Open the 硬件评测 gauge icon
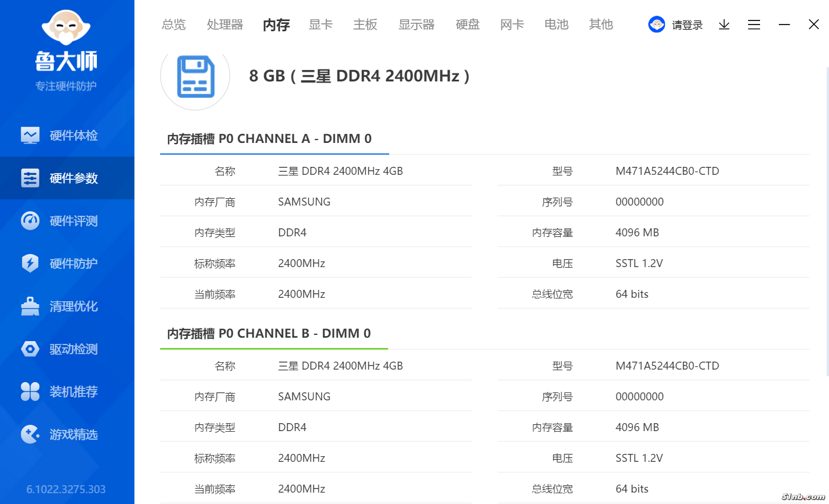Viewport: 829px width, 504px height. (30, 221)
